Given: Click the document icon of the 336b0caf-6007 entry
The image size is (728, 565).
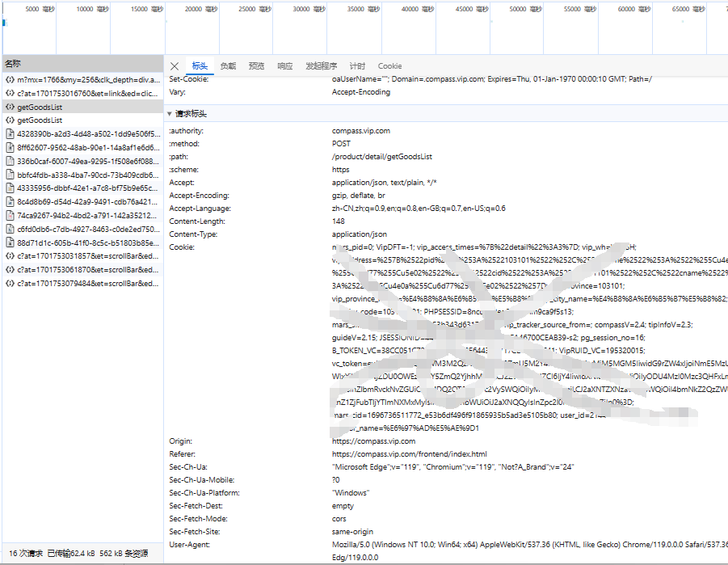Looking at the screenshot, I should [9, 161].
